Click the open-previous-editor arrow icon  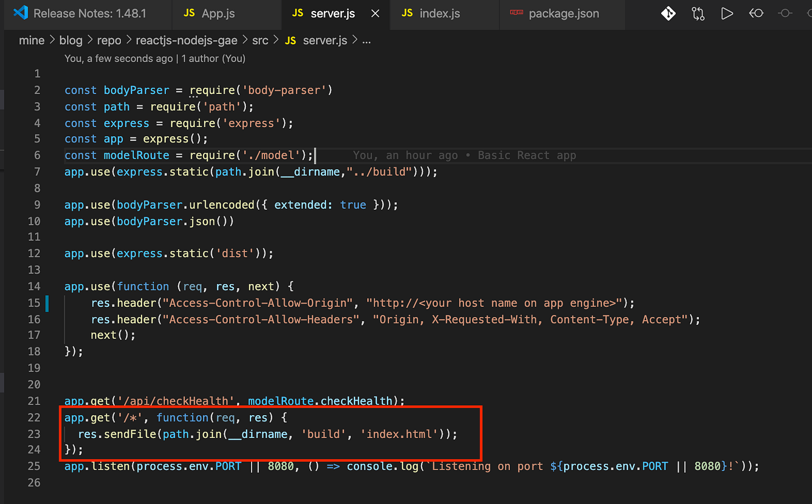point(756,13)
